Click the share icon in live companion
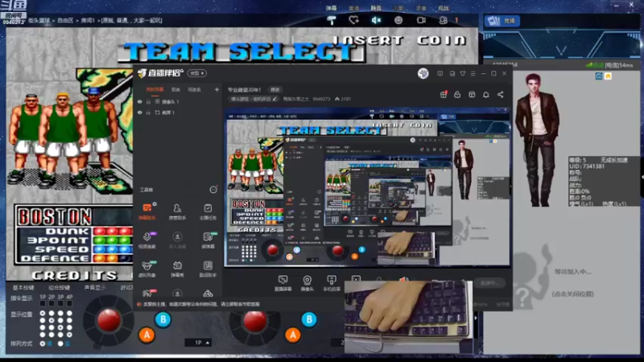This screenshot has height=362, width=644. click(500, 95)
